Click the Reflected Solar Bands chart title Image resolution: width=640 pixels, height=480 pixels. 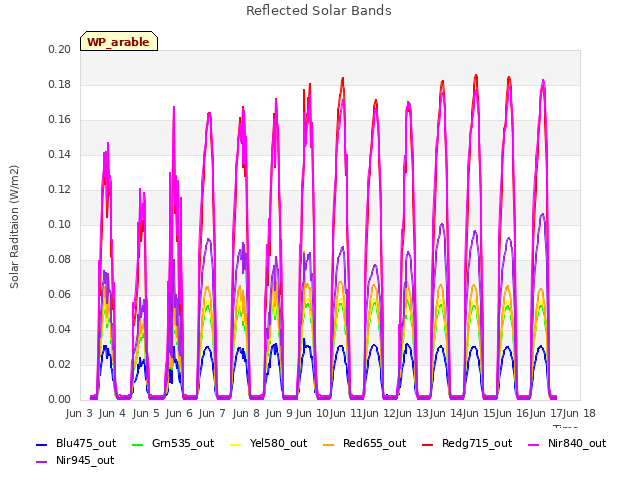pyautogui.click(x=319, y=11)
